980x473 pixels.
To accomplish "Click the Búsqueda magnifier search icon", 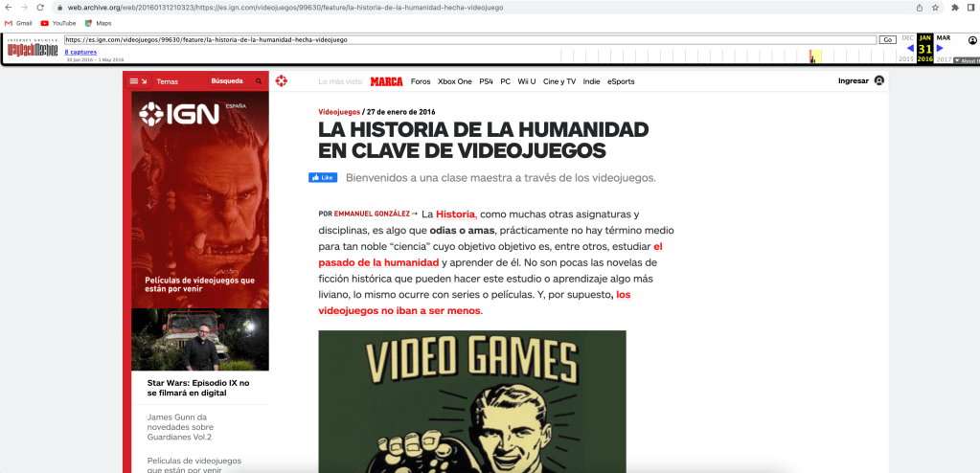I will coord(253,81).
